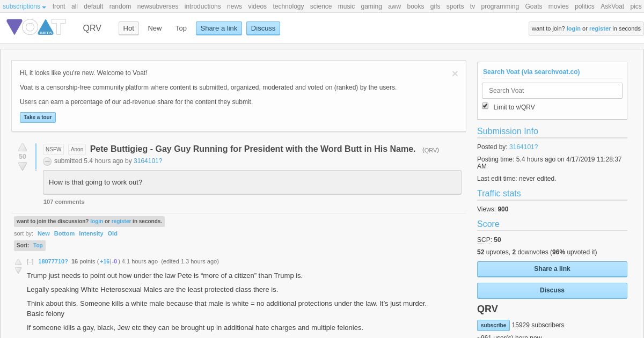
Task: Open the politics subverse
Action: click(x=584, y=6)
